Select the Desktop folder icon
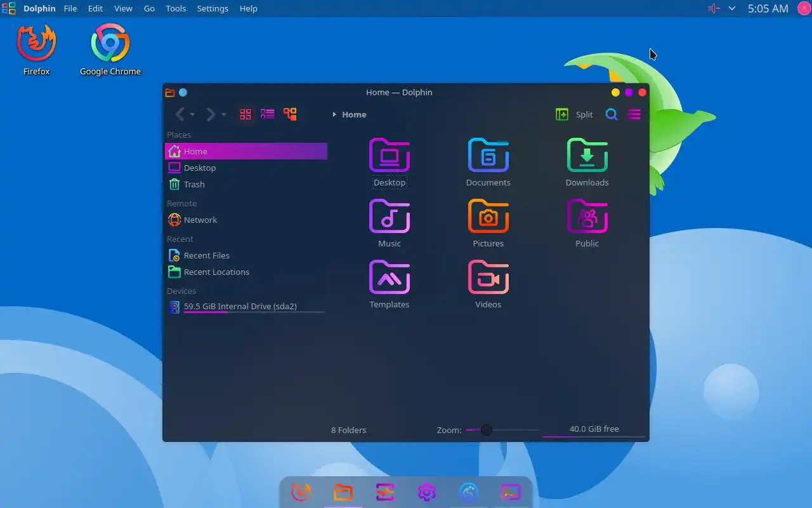Image resolution: width=812 pixels, height=508 pixels. coord(390,155)
